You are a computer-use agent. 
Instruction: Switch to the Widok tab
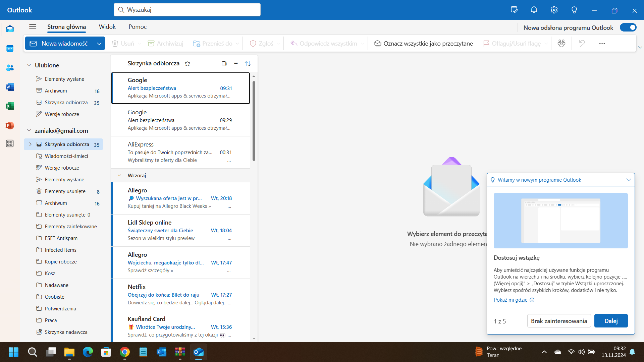pyautogui.click(x=107, y=27)
